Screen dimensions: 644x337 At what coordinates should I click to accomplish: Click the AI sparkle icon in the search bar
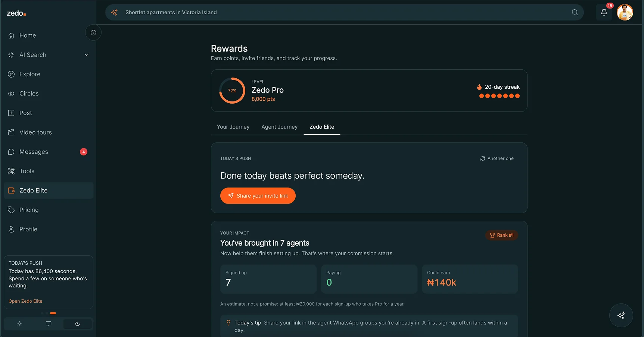(x=114, y=12)
